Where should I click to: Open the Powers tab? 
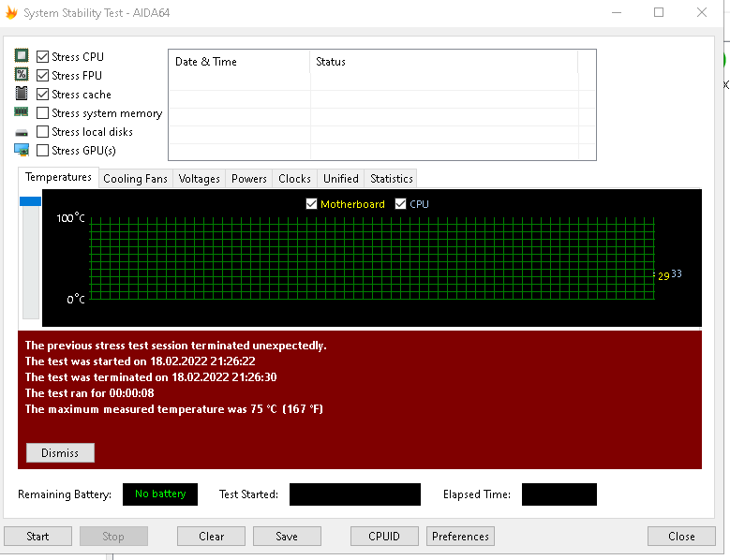coord(249,179)
